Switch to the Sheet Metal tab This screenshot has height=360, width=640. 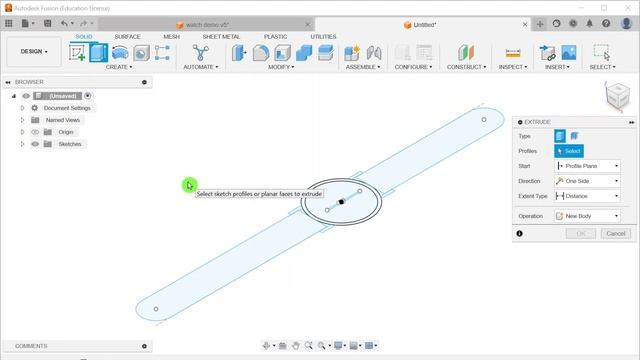[221, 37]
